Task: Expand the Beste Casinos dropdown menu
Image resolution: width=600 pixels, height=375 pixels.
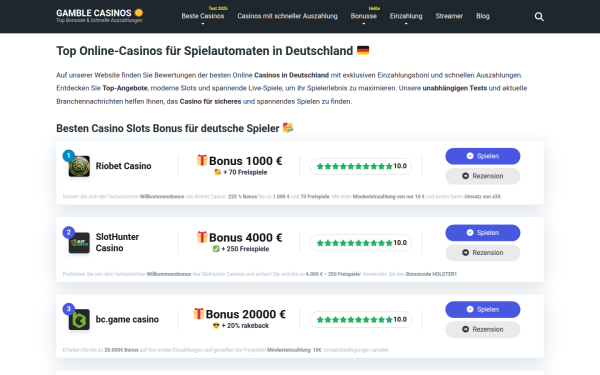Action: (203, 16)
